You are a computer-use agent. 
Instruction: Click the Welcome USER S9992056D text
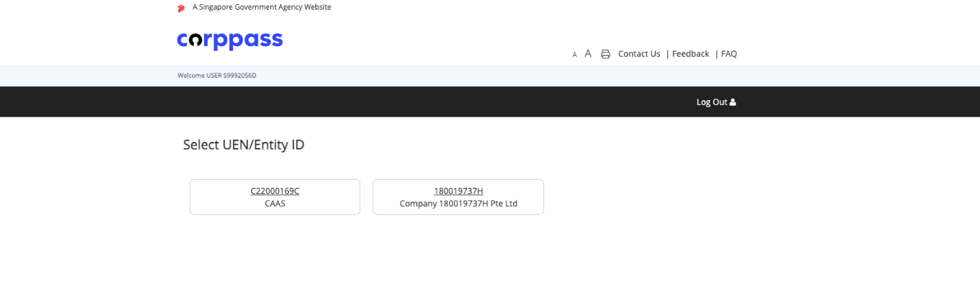(217, 75)
